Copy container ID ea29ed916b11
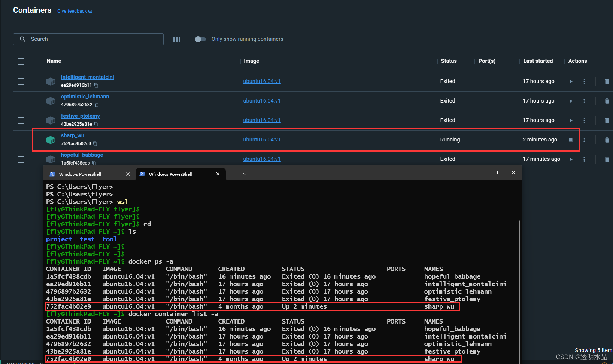This screenshot has height=364, width=613. tap(96, 85)
